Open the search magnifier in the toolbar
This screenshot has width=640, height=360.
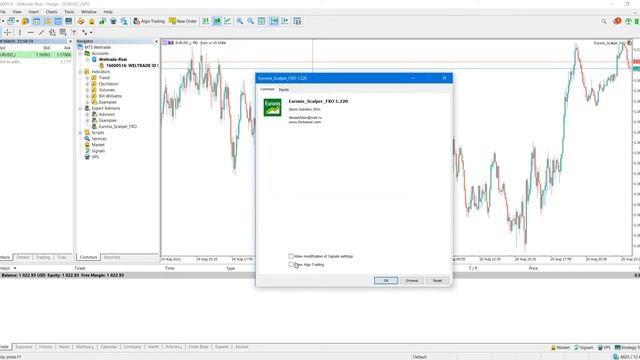coord(604,21)
